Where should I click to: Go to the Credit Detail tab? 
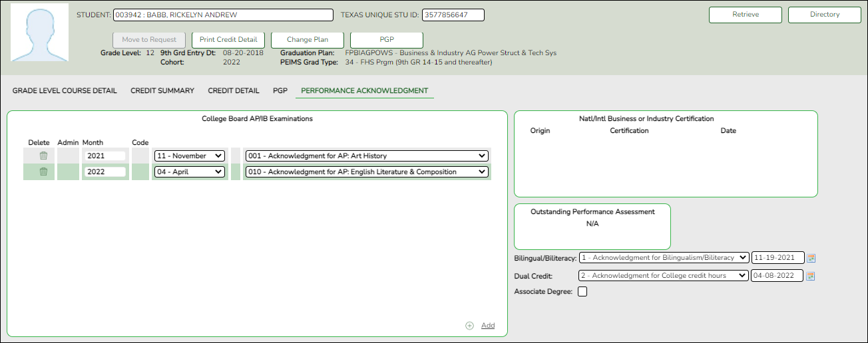click(234, 90)
